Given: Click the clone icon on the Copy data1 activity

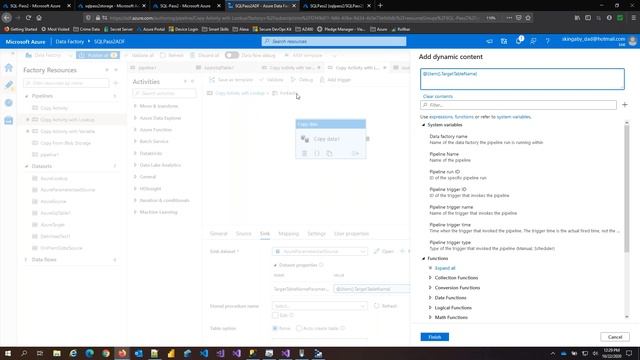Looking at the screenshot, I should click(329, 153).
